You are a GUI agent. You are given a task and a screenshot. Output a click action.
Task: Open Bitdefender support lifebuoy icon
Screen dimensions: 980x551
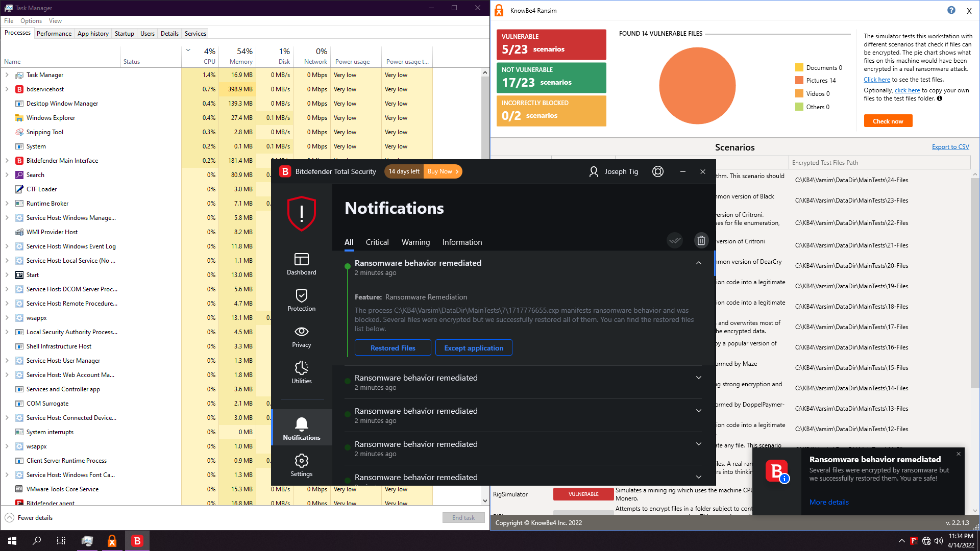(658, 171)
